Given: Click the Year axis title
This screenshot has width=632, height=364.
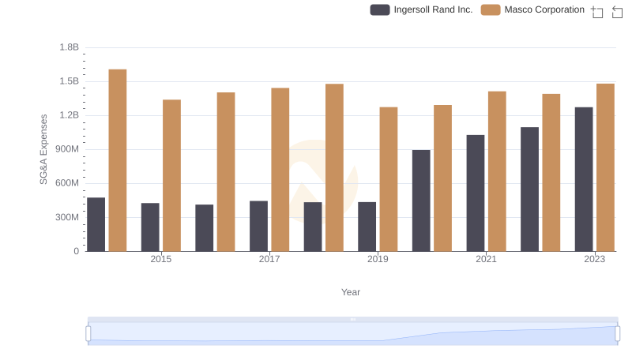Looking at the screenshot, I should click(351, 292).
